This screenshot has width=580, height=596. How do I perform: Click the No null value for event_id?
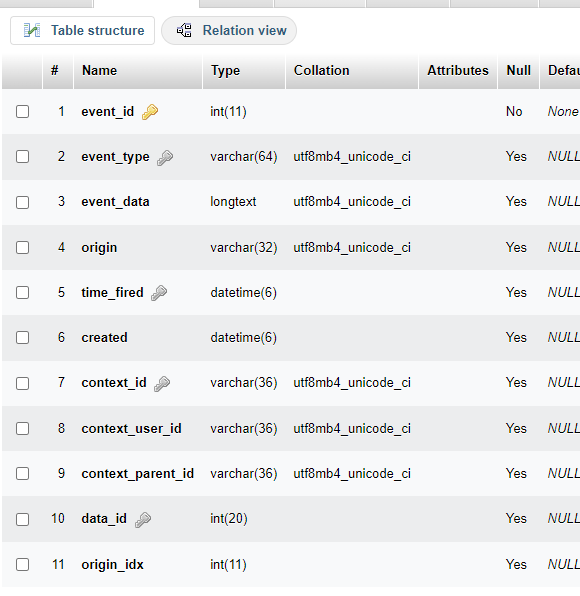[514, 112]
